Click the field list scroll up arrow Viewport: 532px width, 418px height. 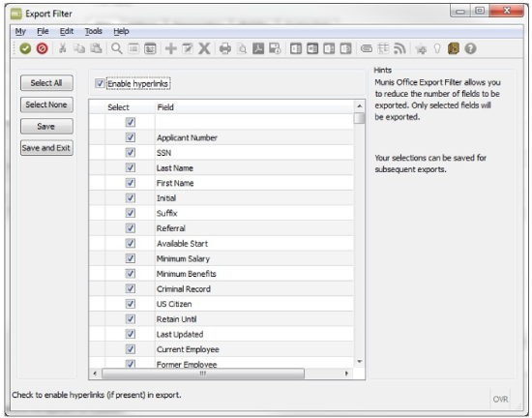tap(359, 106)
